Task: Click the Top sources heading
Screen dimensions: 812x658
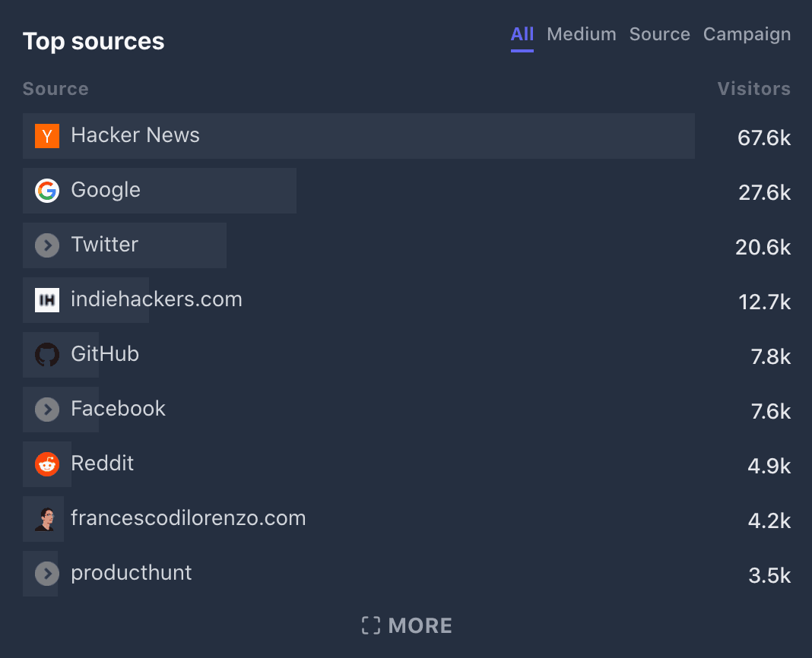Action: [94, 41]
